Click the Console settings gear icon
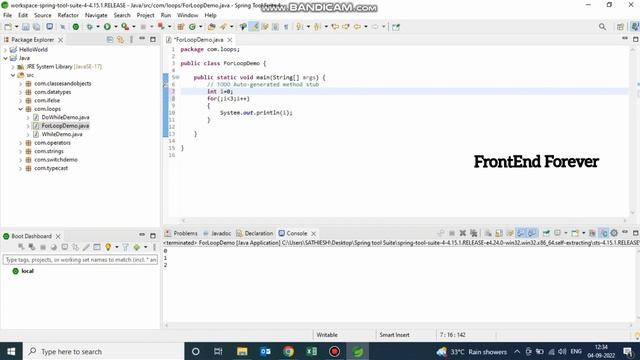 (x=614, y=233)
